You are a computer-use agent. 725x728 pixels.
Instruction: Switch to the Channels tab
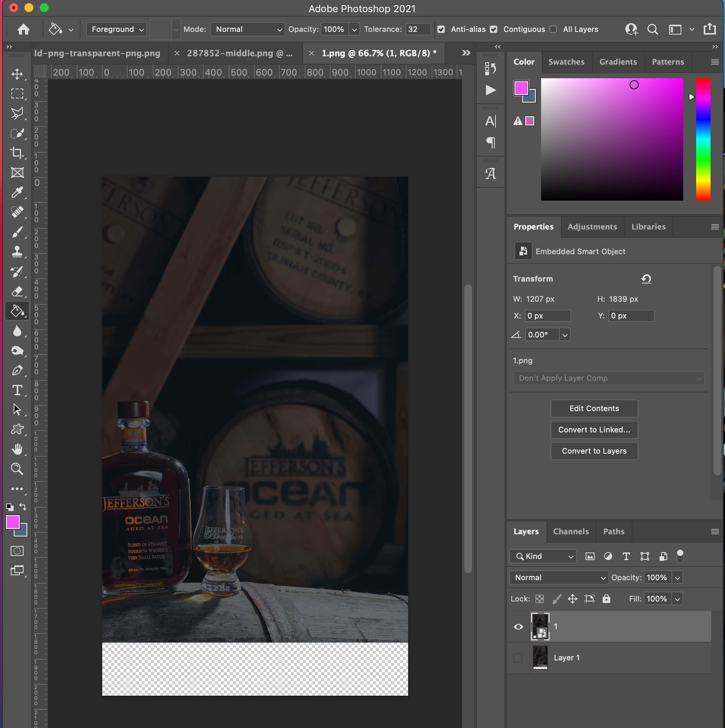[571, 532]
